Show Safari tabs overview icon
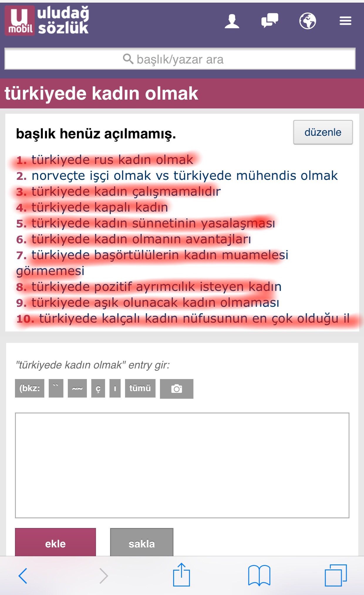Viewport: 364px width, 595px height. click(x=336, y=575)
